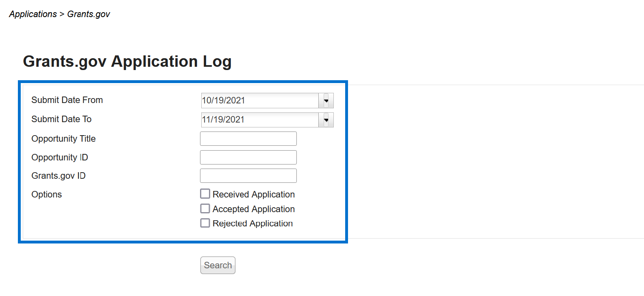Click the Received Application label text

[253, 194]
